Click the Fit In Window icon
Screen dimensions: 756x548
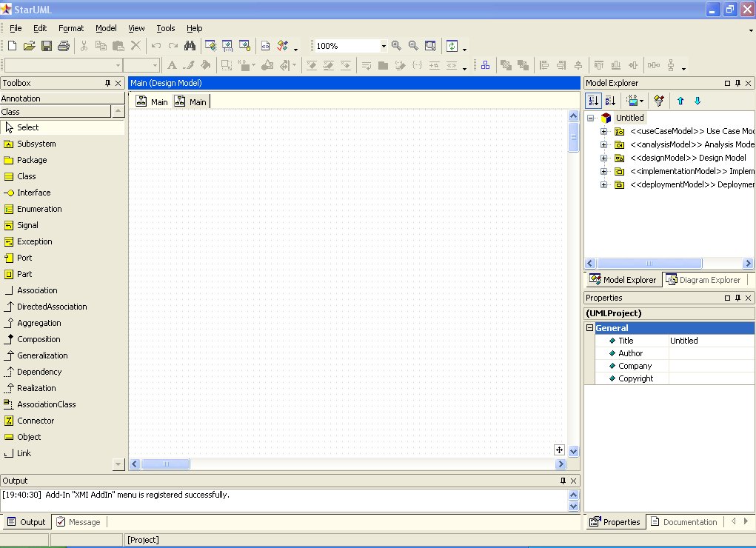tap(430, 46)
